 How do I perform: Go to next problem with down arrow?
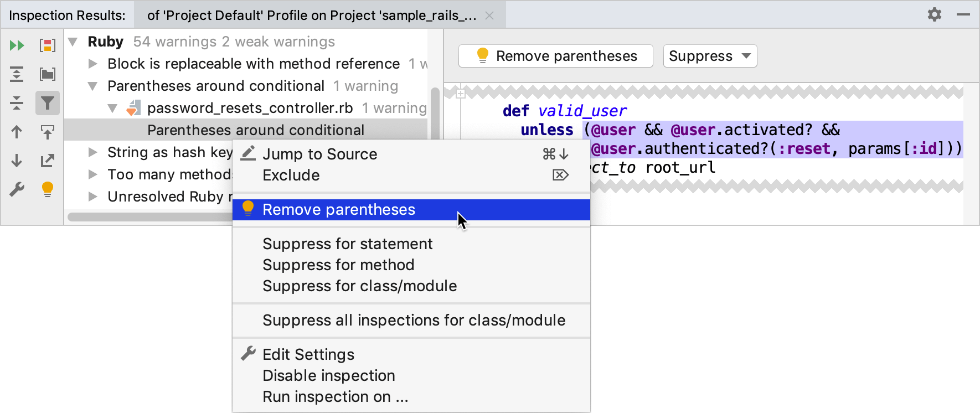coord(17,161)
